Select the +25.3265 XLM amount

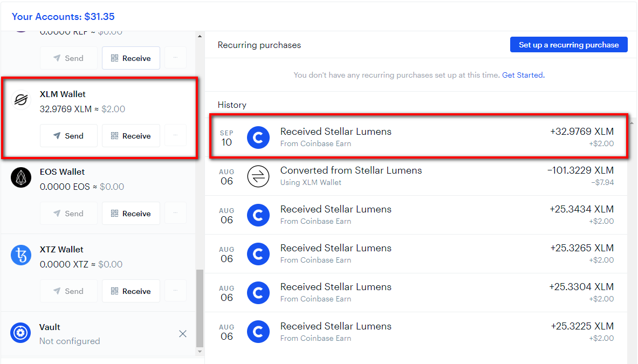pos(582,248)
